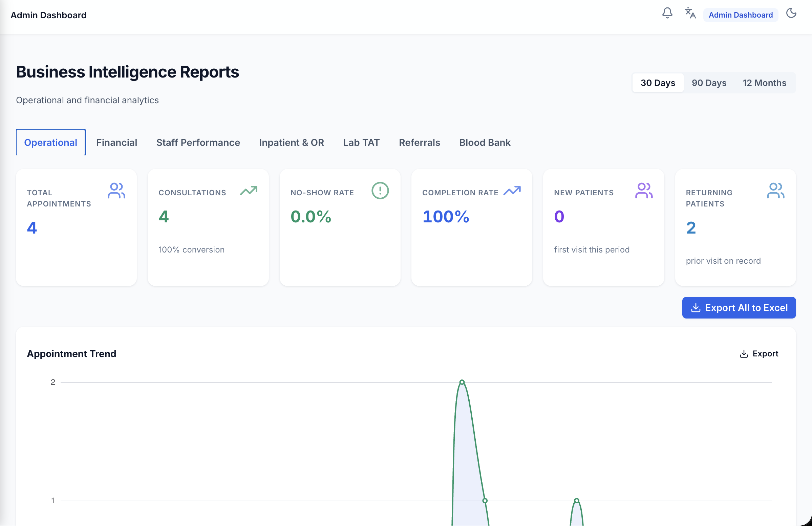This screenshot has height=526, width=812.
Task: Click the Admin Dashboard title at top left
Action: point(48,15)
